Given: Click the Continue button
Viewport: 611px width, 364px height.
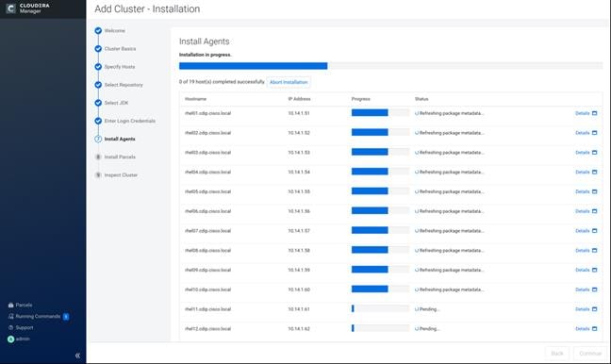Looking at the screenshot, I should 590,353.
